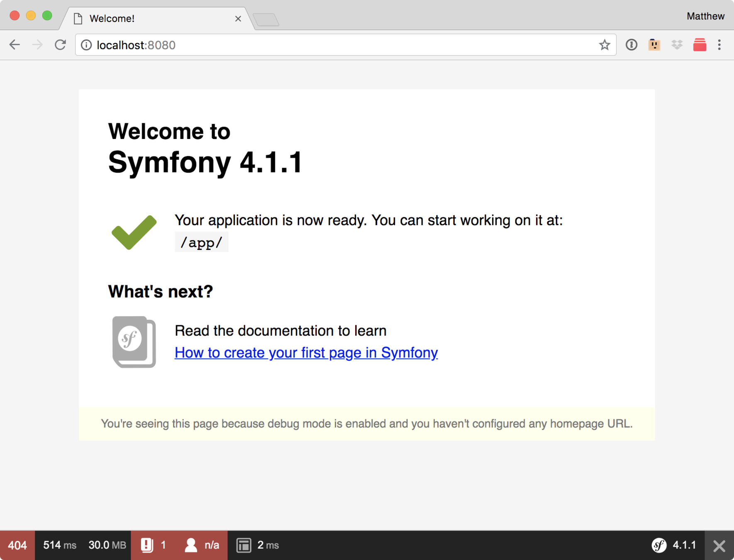View site information icon in address bar

tap(86, 45)
